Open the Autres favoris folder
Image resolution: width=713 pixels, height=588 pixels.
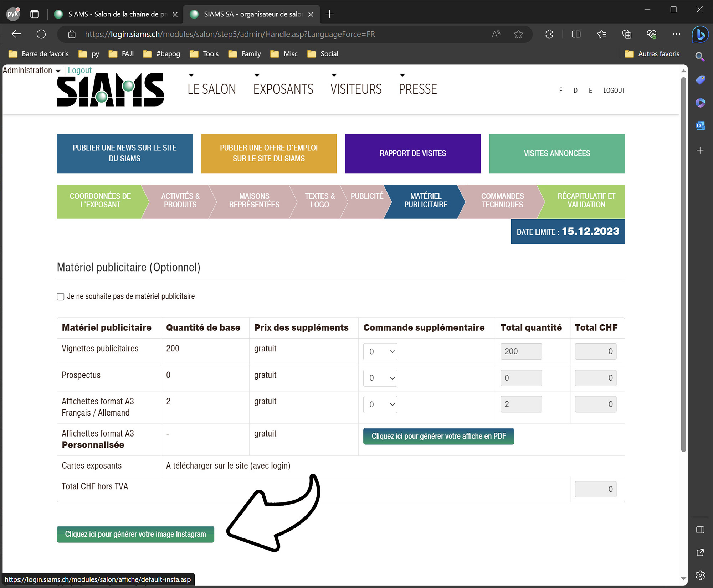click(x=652, y=54)
